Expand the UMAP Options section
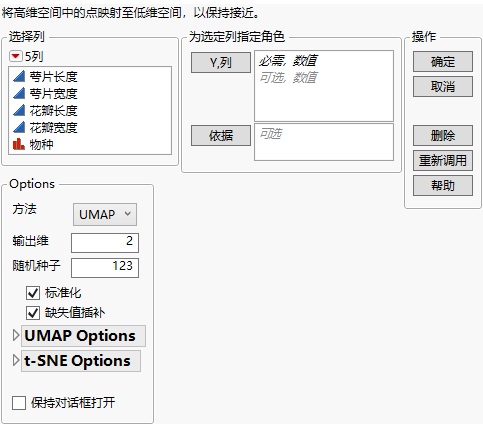483x424 pixels. click(x=16, y=335)
